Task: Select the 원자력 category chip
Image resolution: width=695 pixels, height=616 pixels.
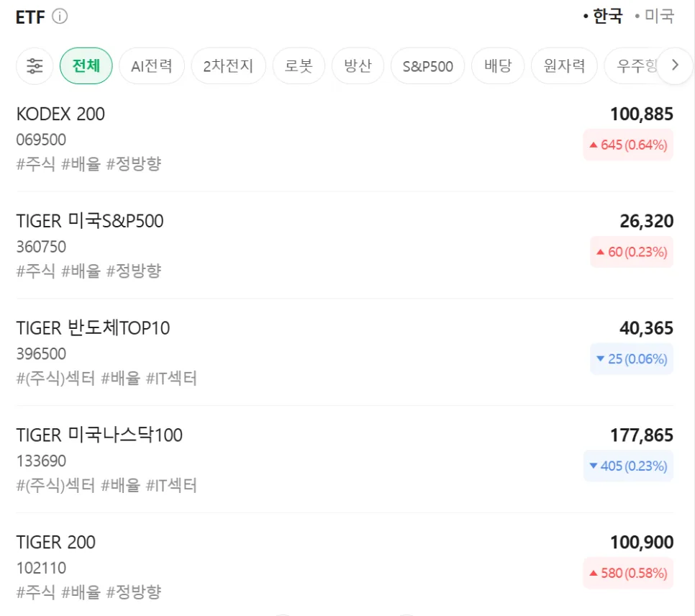Action: click(564, 65)
